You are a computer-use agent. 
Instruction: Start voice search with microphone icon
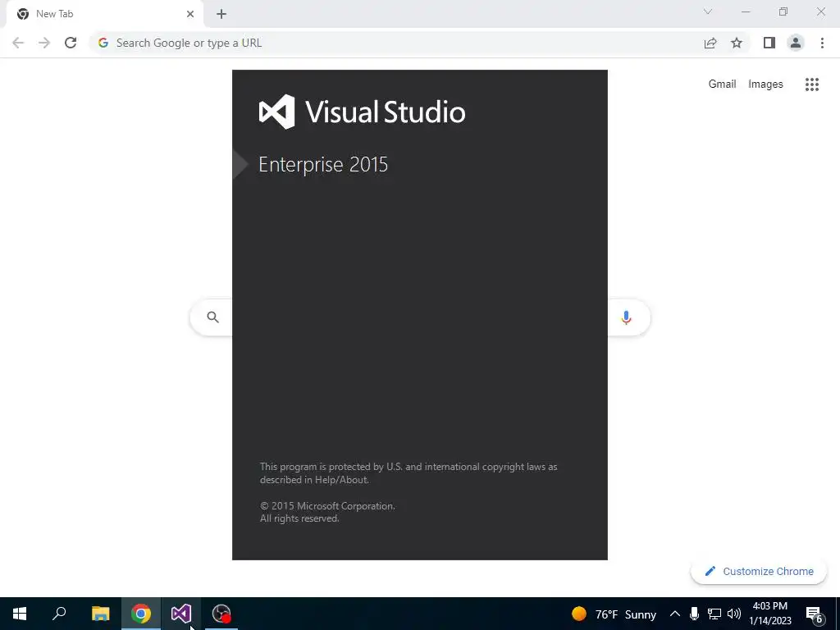pyautogui.click(x=626, y=317)
